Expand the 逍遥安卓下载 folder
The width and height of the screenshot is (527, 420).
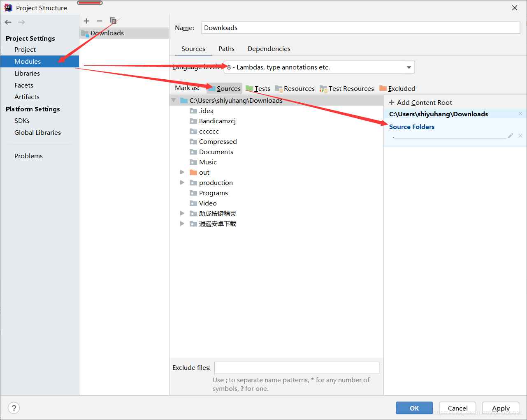(182, 224)
